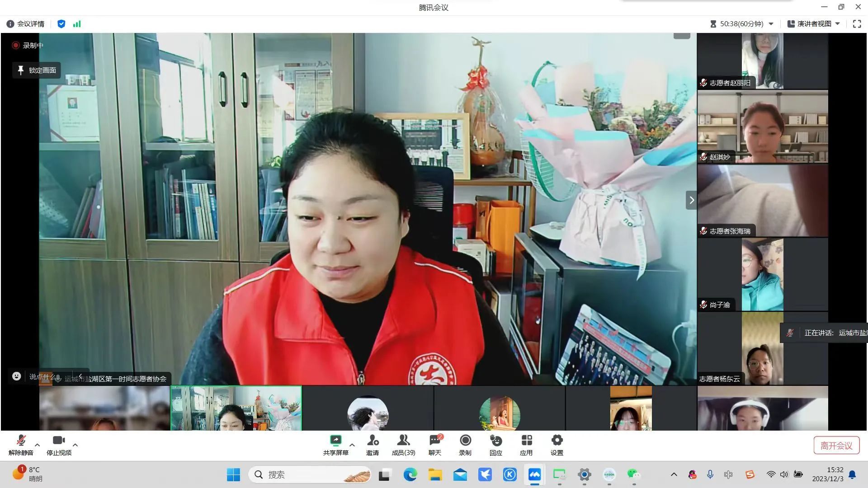Open Microsoft Edge from taskbar
The height and width of the screenshot is (488, 868).
click(x=410, y=474)
